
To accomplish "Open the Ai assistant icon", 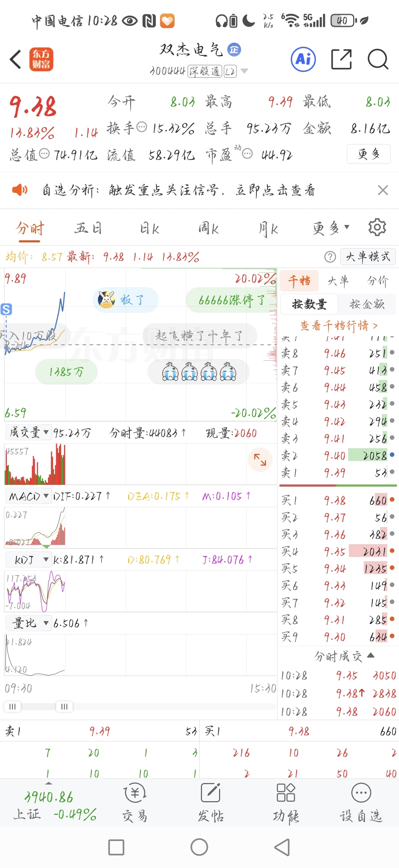I will [x=303, y=59].
